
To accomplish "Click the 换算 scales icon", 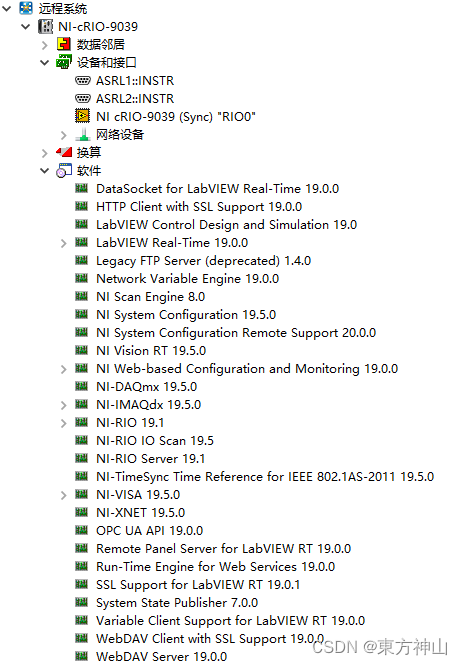I will point(64,152).
